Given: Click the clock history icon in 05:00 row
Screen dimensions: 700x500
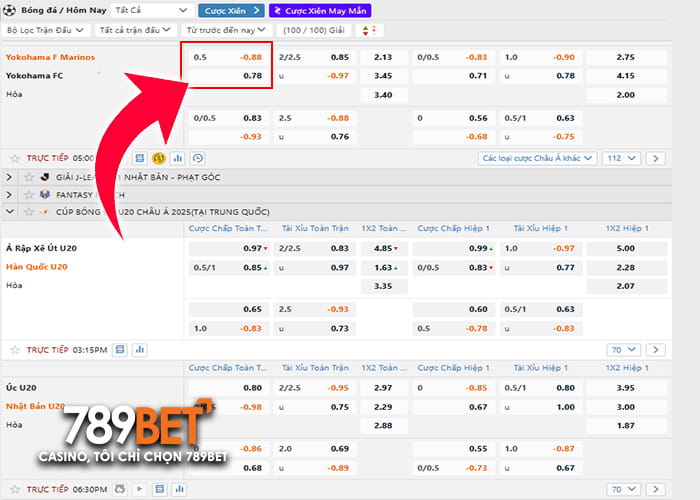Looking at the screenshot, I should 197,158.
